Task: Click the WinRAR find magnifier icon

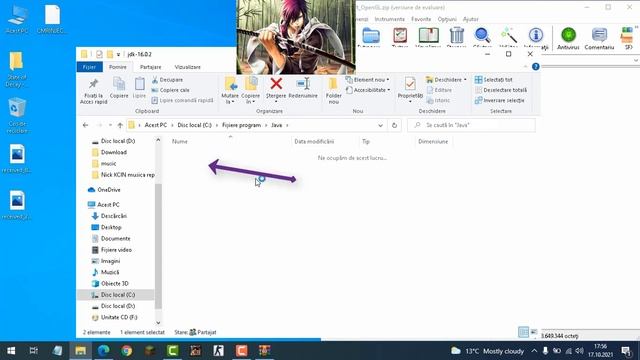Action: coord(482,37)
